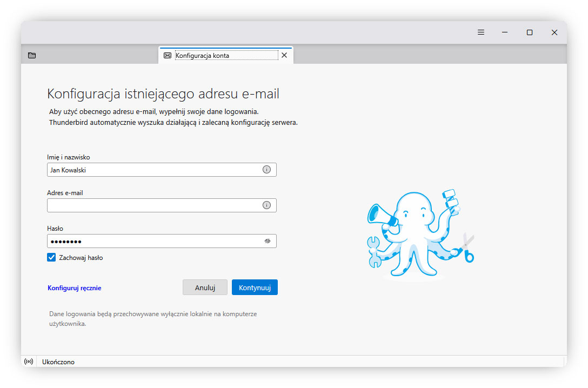
Task: Open Konfiguruj ręcznie settings
Action: point(73,287)
